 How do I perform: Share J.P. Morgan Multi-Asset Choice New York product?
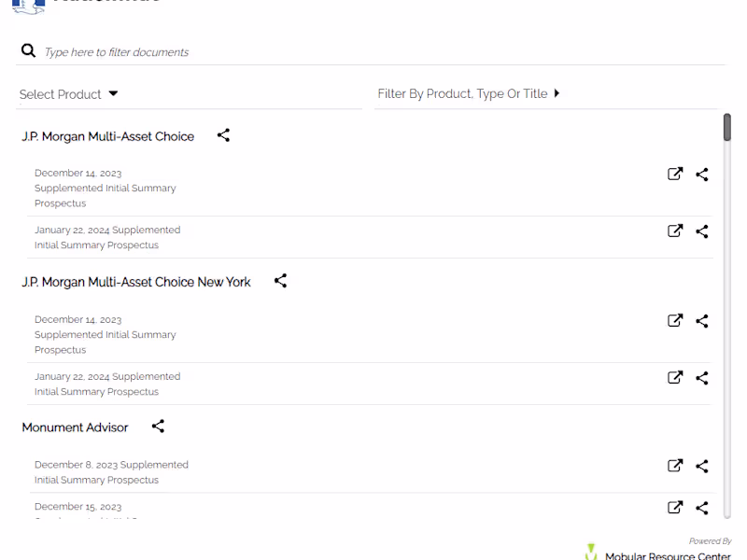280,281
